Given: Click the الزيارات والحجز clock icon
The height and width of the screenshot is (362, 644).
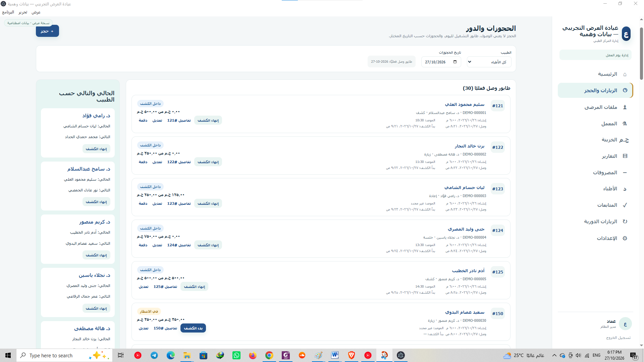Looking at the screenshot, I should [625, 90].
